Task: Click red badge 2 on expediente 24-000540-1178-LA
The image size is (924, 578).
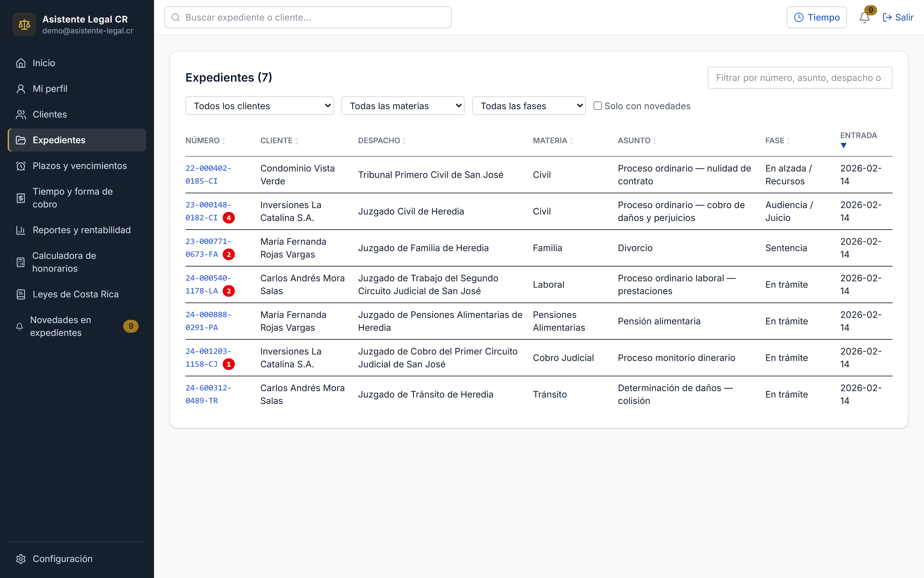Action: [229, 291]
